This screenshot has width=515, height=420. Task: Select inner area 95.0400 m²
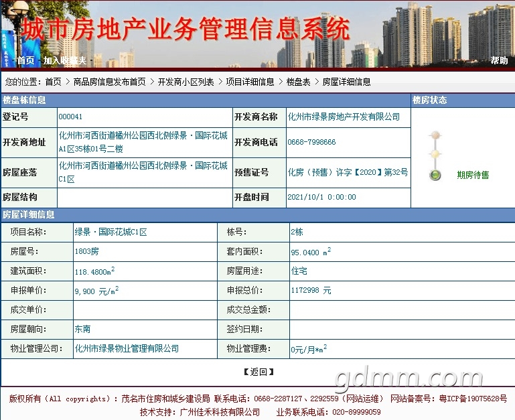click(x=311, y=251)
